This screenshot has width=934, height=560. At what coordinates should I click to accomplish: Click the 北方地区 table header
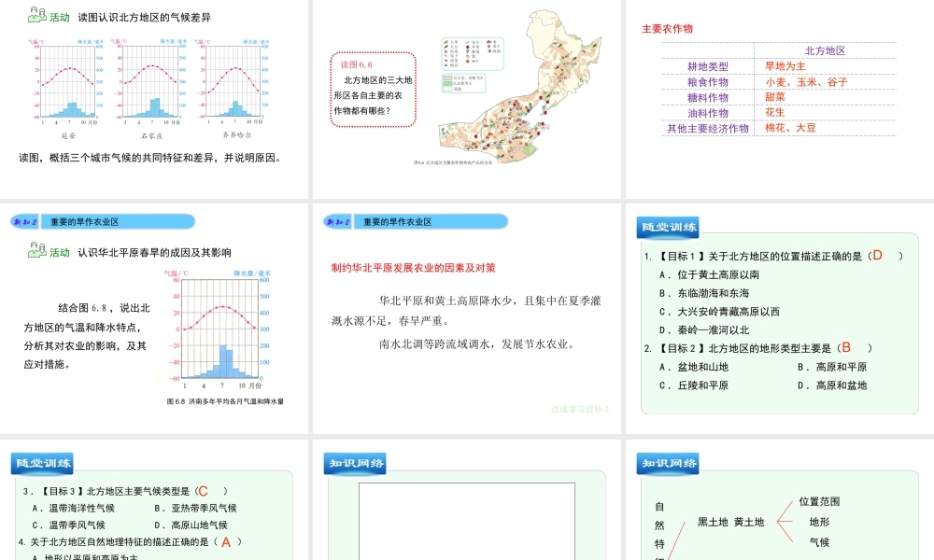(x=825, y=51)
